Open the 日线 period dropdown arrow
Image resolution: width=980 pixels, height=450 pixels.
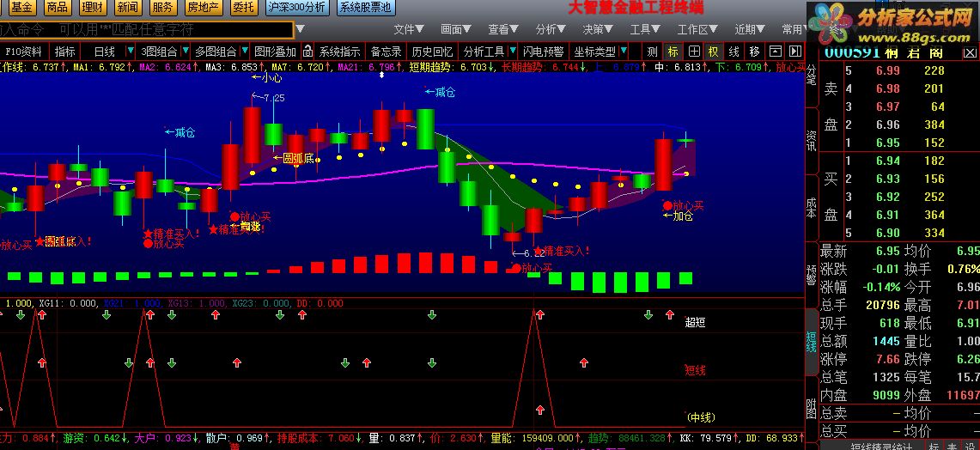pyautogui.click(x=131, y=52)
